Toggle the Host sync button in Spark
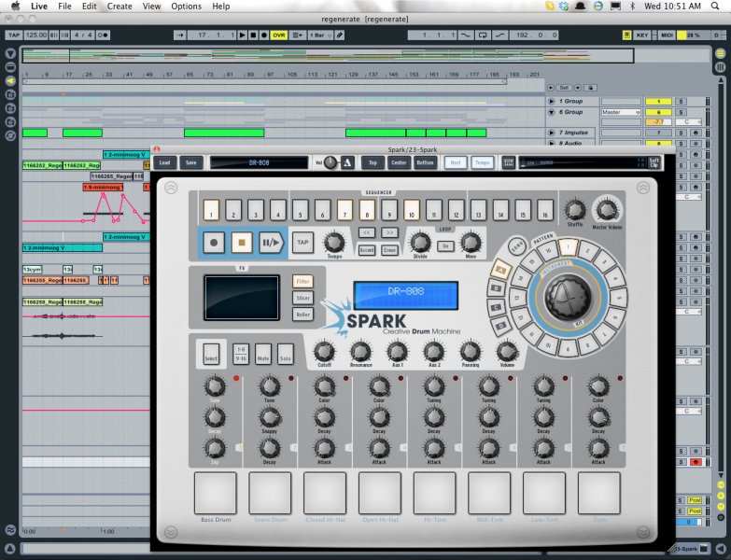The width and height of the screenshot is (731, 560). 456,162
